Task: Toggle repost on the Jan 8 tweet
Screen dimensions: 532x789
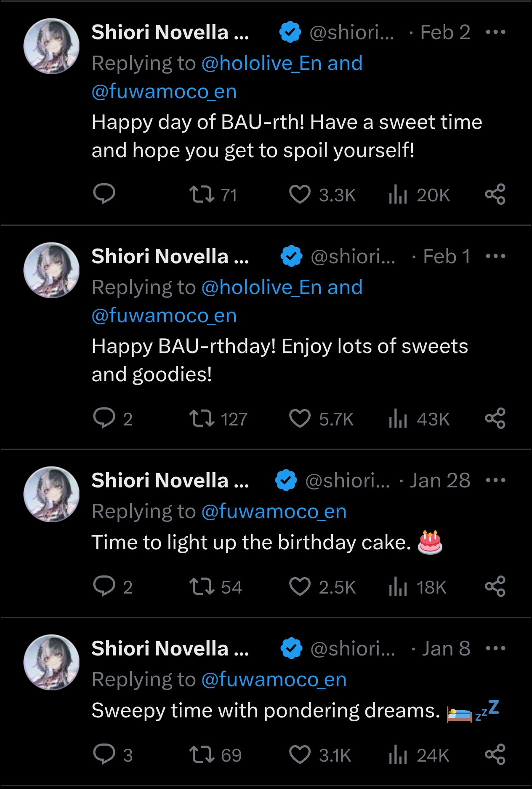Action: pos(202,755)
